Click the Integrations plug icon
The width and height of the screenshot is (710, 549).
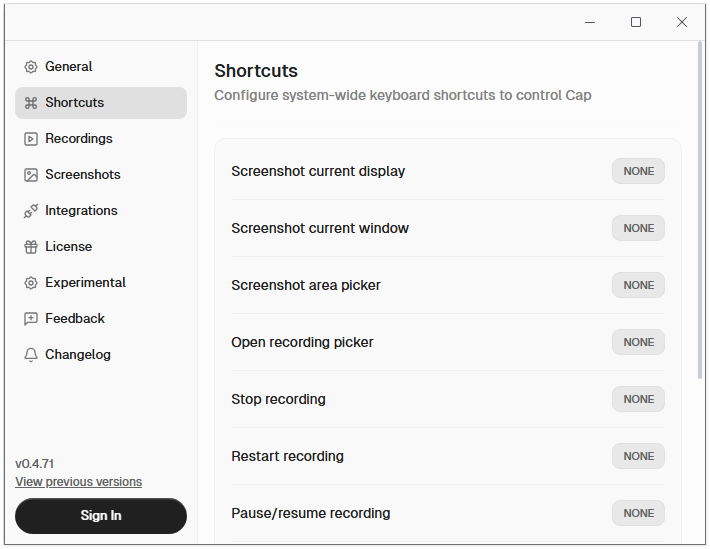click(x=31, y=211)
